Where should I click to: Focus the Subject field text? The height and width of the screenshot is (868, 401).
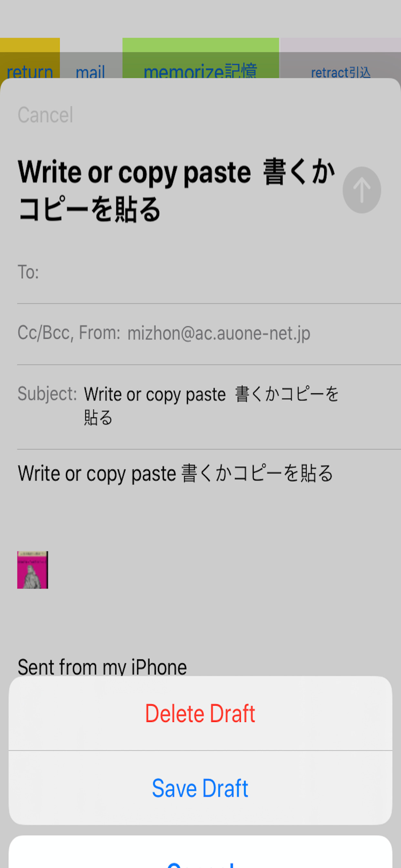(x=211, y=406)
